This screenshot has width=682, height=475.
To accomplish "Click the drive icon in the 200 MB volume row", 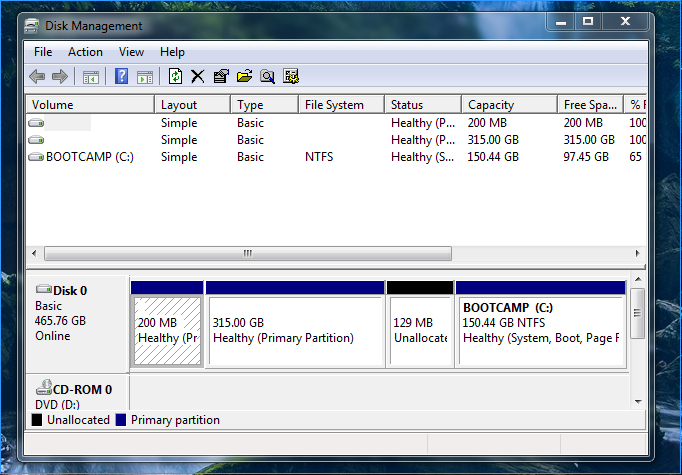I will point(36,123).
